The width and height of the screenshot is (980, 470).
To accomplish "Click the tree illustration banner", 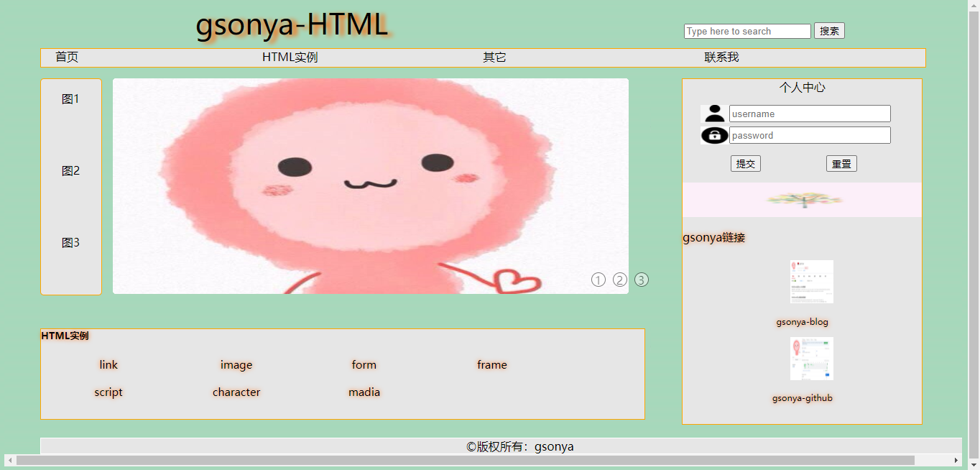I will click(802, 199).
